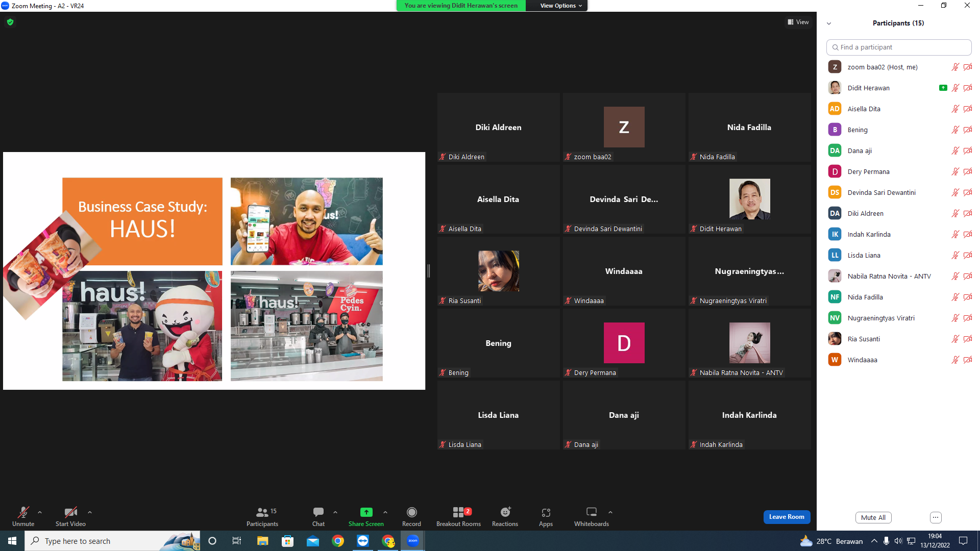This screenshot has height=551, width=980.
Task: Toggle video for Diki Aldreen in list
Action: point(968,213)
